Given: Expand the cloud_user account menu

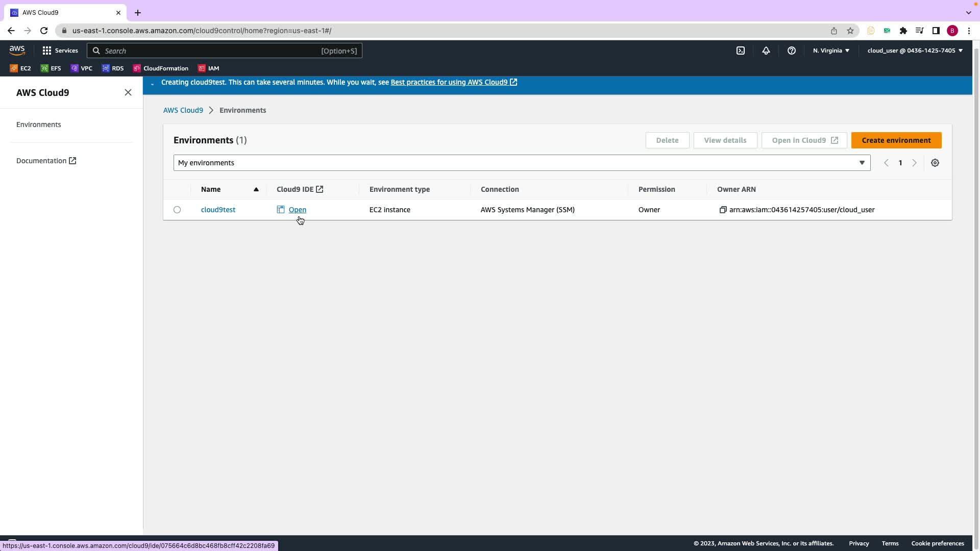Looking at the screenshot, I should pyautogui.click(x=915, y=51).
